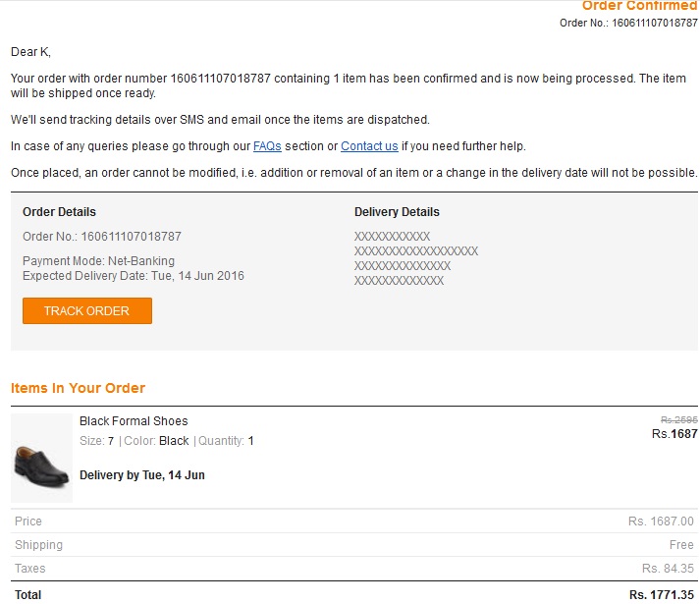Click the TRACK ORDER button
This screenshot has width=700, height=604.
point(86,310)
